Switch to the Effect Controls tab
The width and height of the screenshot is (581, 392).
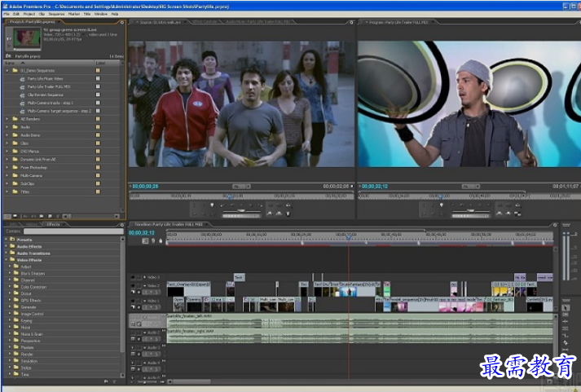205,22
